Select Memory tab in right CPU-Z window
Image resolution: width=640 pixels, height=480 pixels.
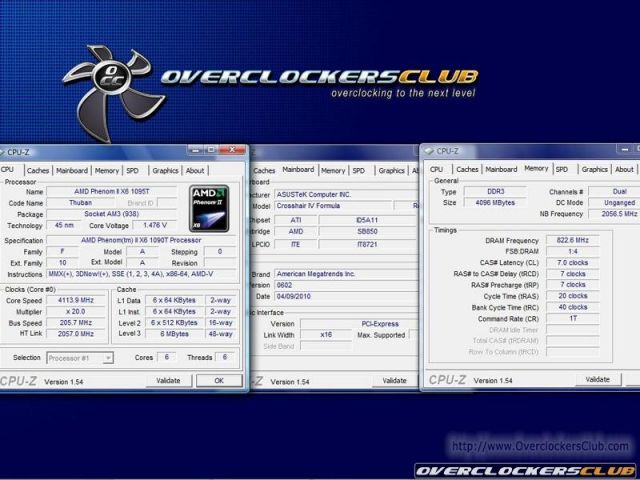(x=536, y=168)
